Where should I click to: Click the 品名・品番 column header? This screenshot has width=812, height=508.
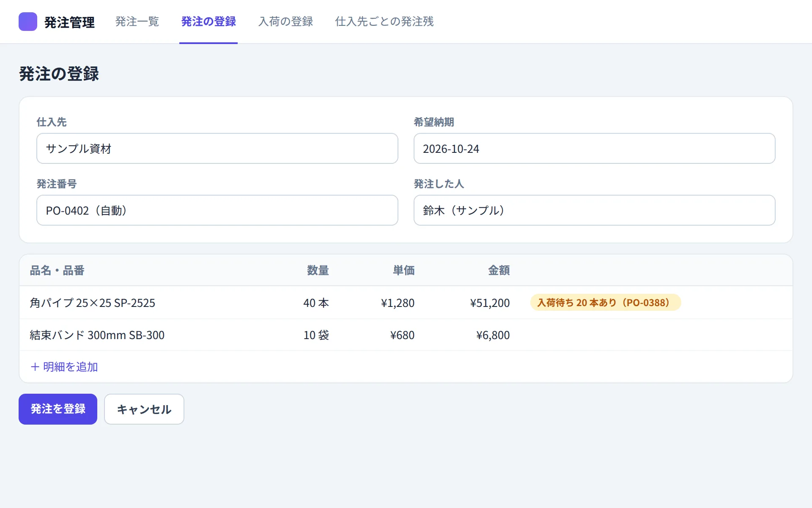tap(57, 270)
